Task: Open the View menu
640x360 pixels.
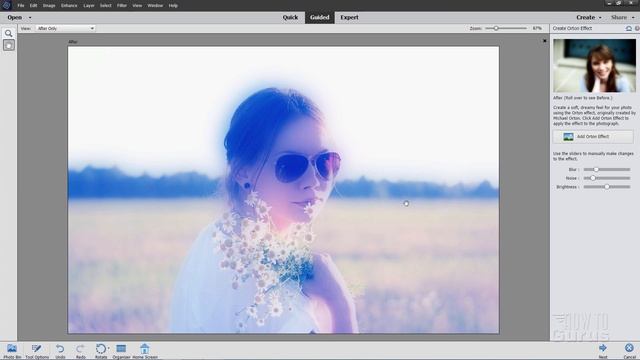Action: [137, 6]
